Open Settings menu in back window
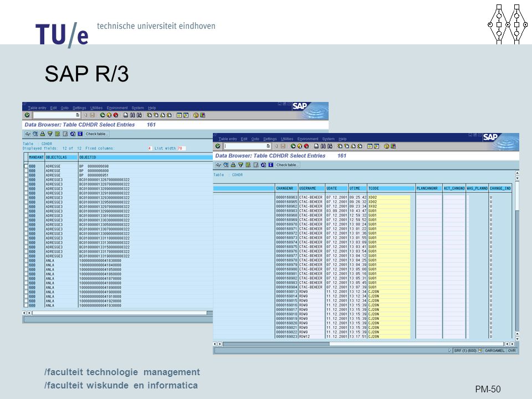This screenshot has height=399, width=532. [x=79, y=108]
